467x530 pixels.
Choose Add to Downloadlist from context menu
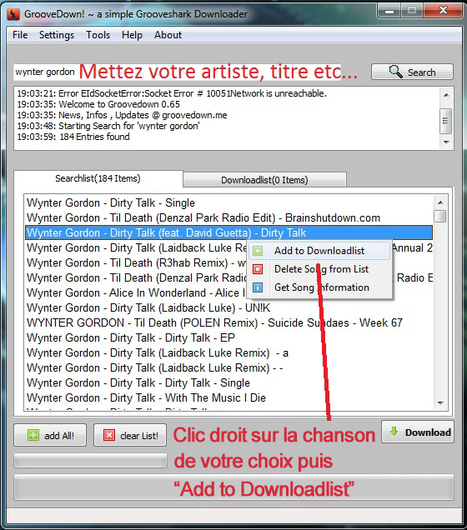[x=319, y=251]
